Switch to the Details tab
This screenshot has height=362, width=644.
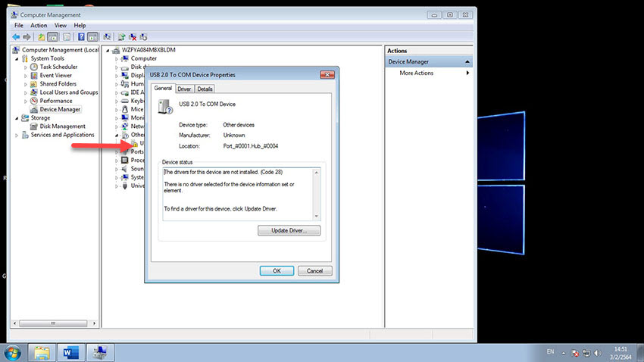click(x=205, y=89)
